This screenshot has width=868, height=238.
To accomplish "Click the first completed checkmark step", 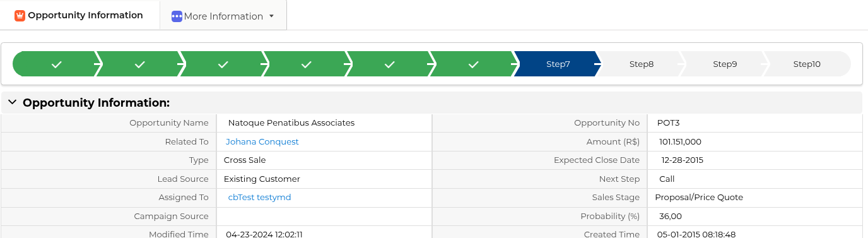I will tap(56, 64).
